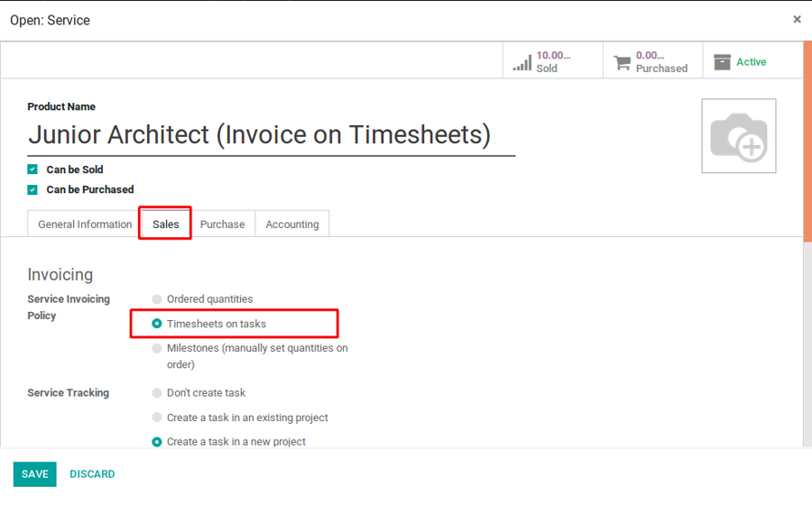Select Don't create task option
The height and width of the screenshot is (505, 812).
156,392
